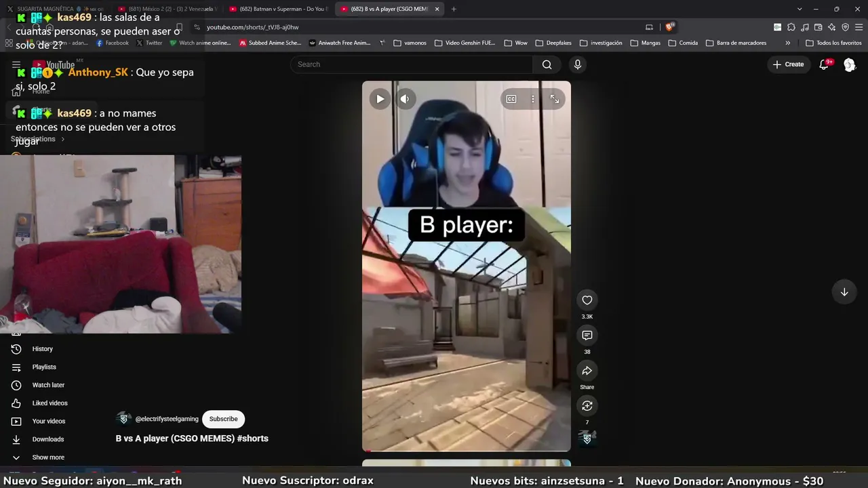Share this Short

(x=587, y=371)
